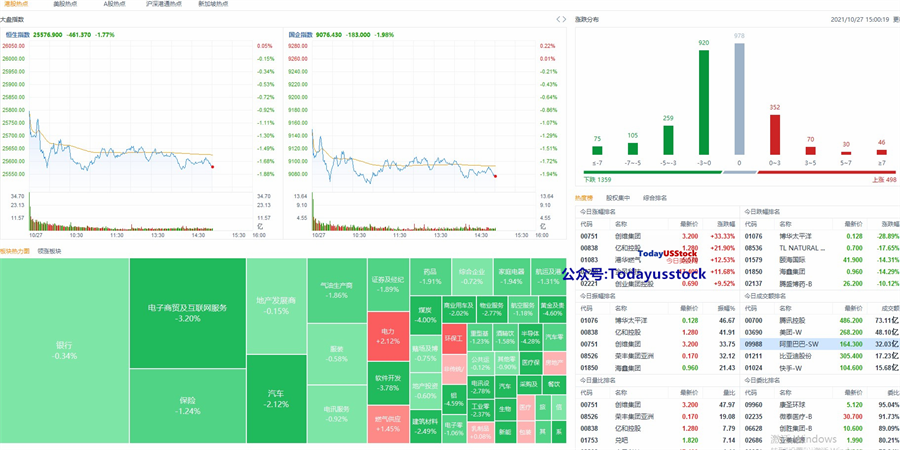Click the green 75 bar for ≤-7
900x450 pixels.
(597, 150)
